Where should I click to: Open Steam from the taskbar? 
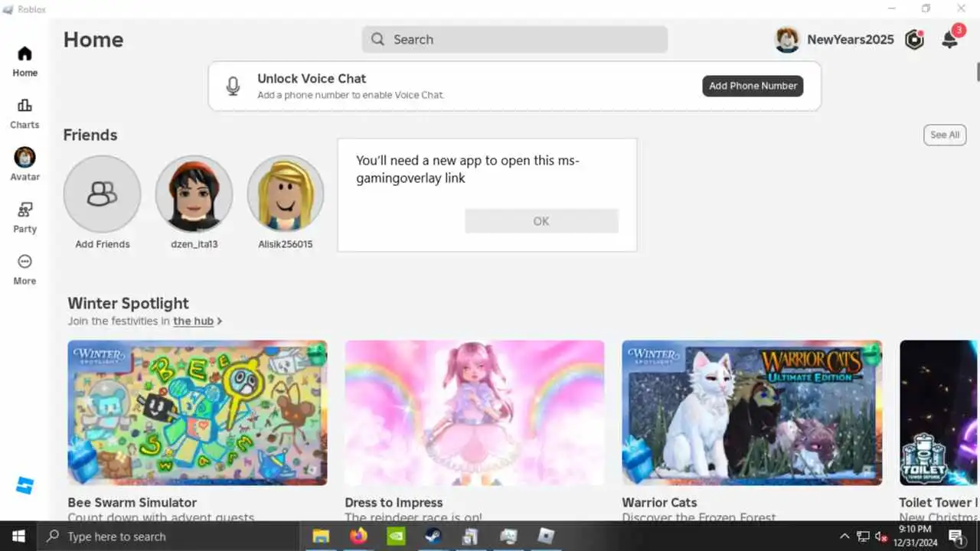click(x=433, y=536)
